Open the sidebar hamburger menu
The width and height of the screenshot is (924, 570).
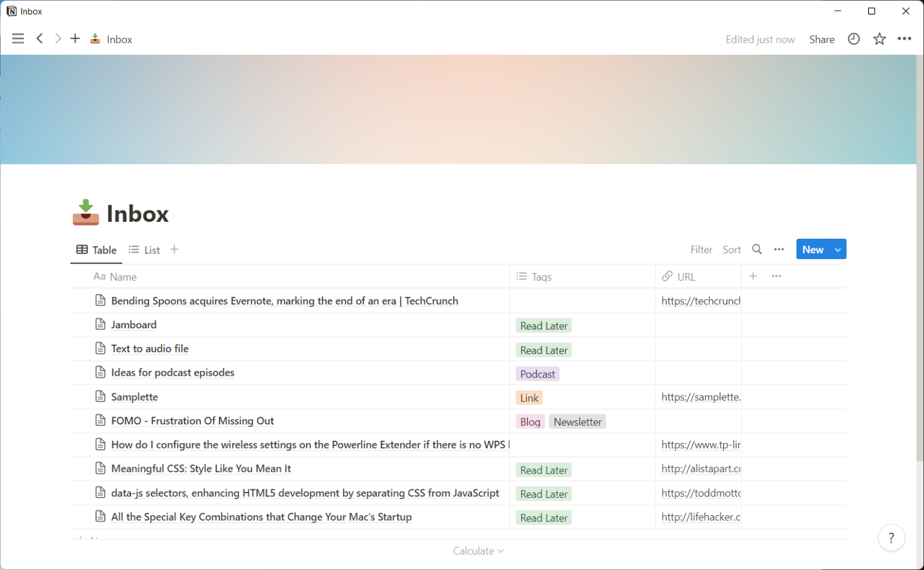18,39
